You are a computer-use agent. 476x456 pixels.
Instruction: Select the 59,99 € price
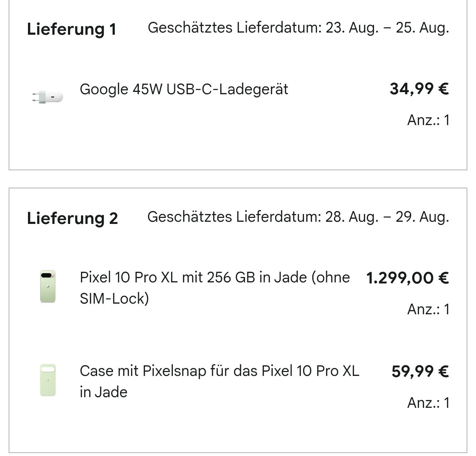point(420,371)
